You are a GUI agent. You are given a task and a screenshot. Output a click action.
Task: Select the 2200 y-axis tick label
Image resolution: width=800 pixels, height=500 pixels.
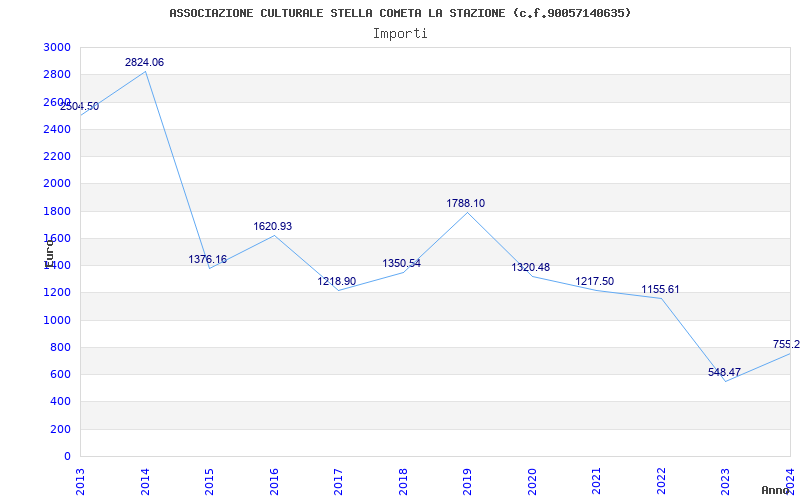[58, 157]
